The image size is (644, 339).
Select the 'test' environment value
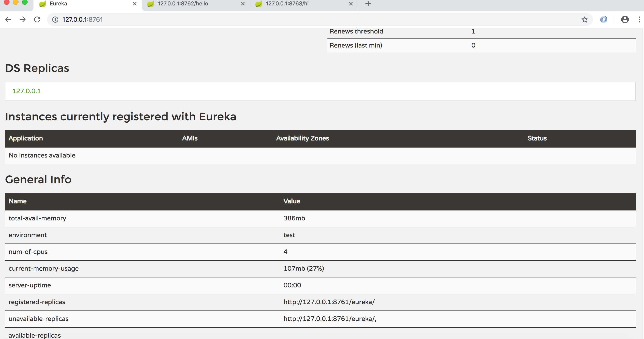point(289,235)
